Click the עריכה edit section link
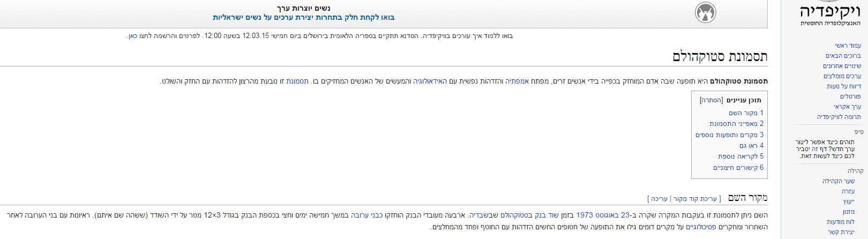868x239 pixels. 659,199
